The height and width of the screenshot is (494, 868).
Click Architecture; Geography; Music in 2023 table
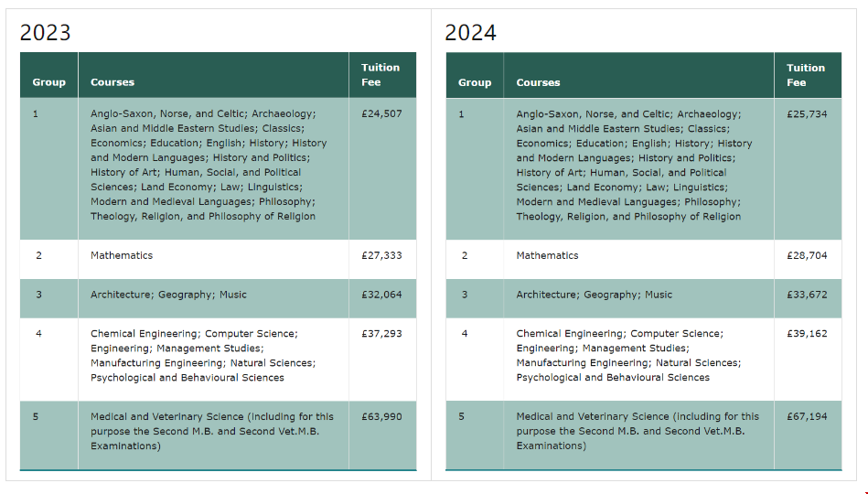click(x=168, y=295)
